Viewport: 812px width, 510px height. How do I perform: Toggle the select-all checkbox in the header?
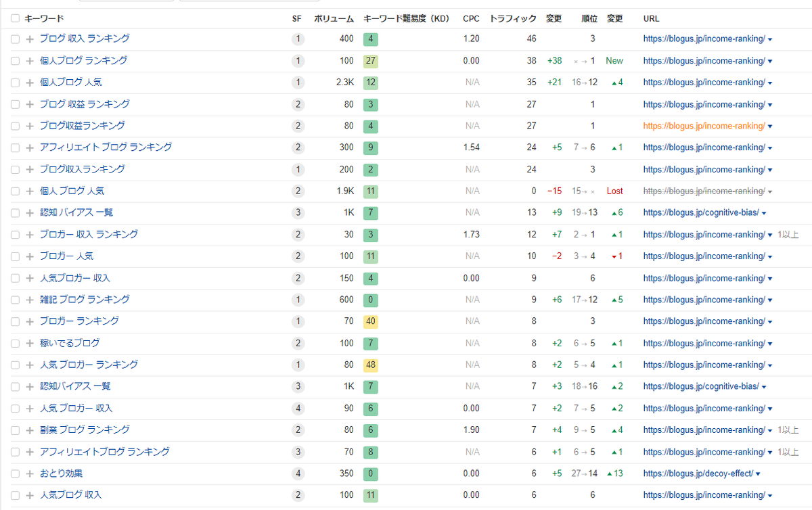15,19
